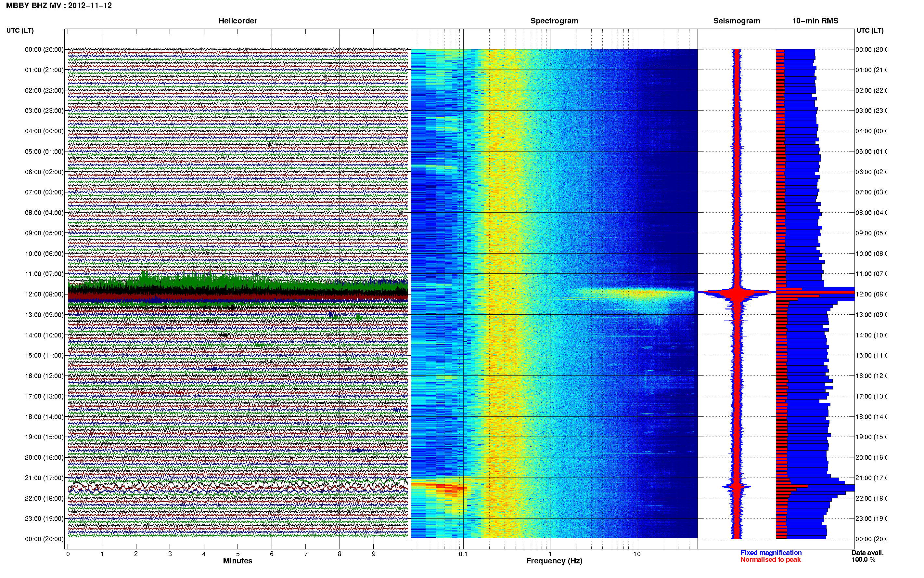This screenshot has width=924, height=578.
Task: Click the left time label '06:00 (02:00)'
Action: coord(44,172)
